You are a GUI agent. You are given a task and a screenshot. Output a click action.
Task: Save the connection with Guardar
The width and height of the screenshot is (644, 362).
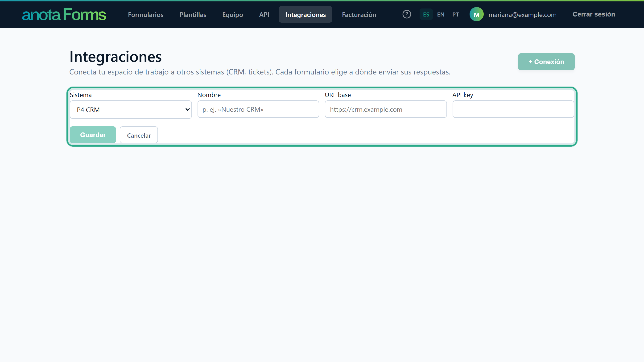click(93, 135)
